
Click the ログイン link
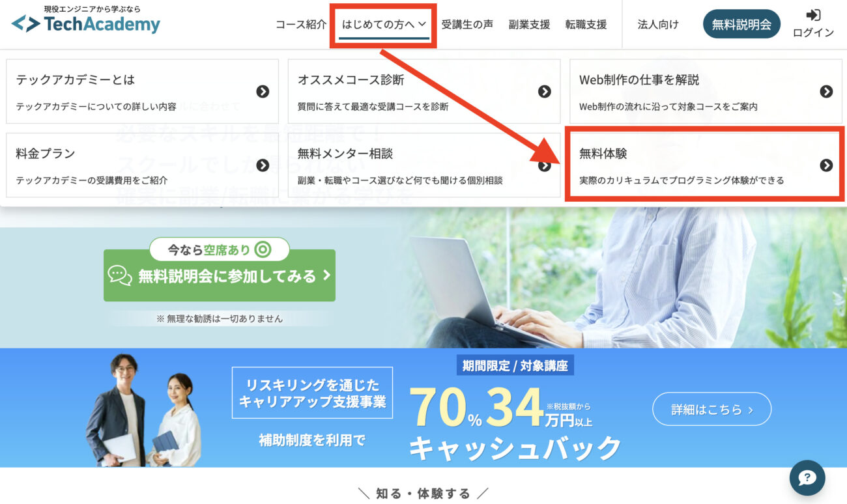click(813, 33)
